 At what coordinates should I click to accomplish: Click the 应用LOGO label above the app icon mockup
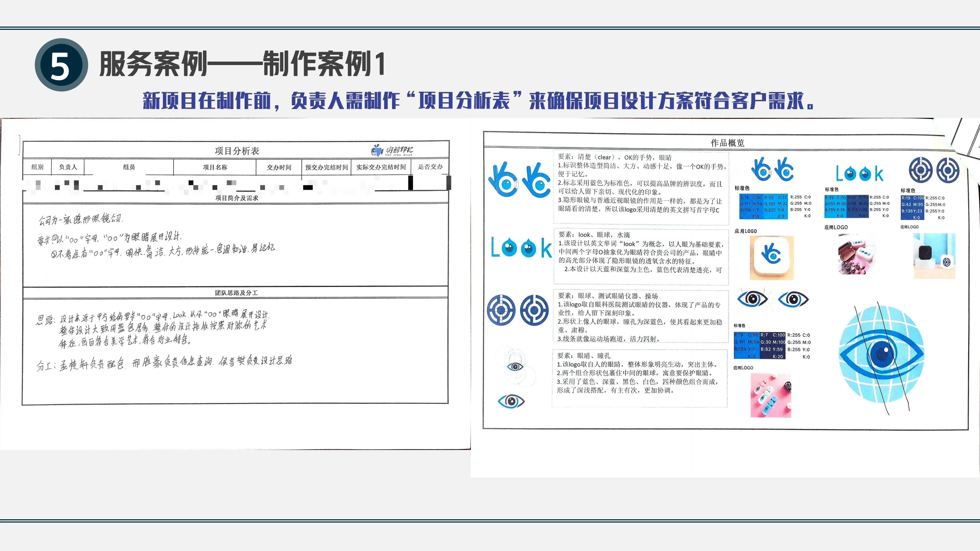745,231
